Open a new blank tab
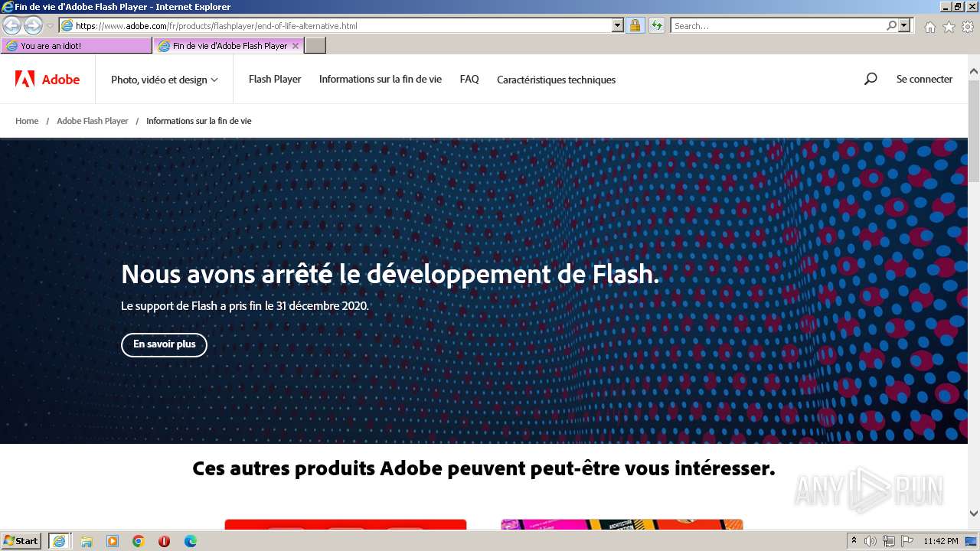The width and height of the screenshot is (980, 551). coord(315,46)
